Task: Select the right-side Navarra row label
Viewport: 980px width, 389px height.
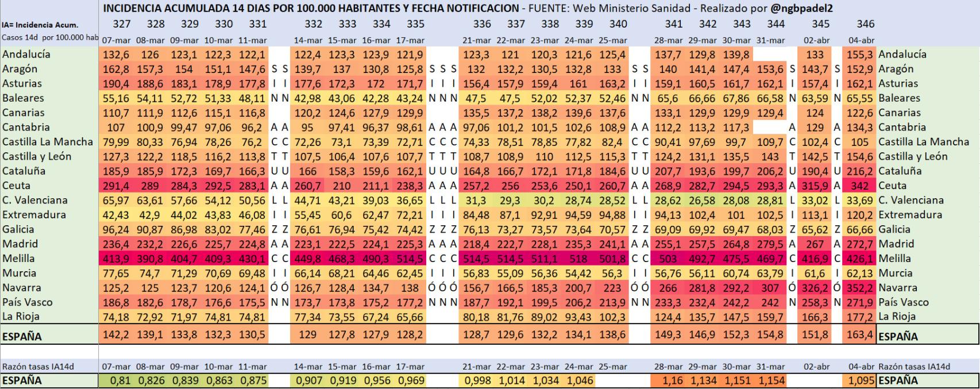Action: tap(898, 287)
